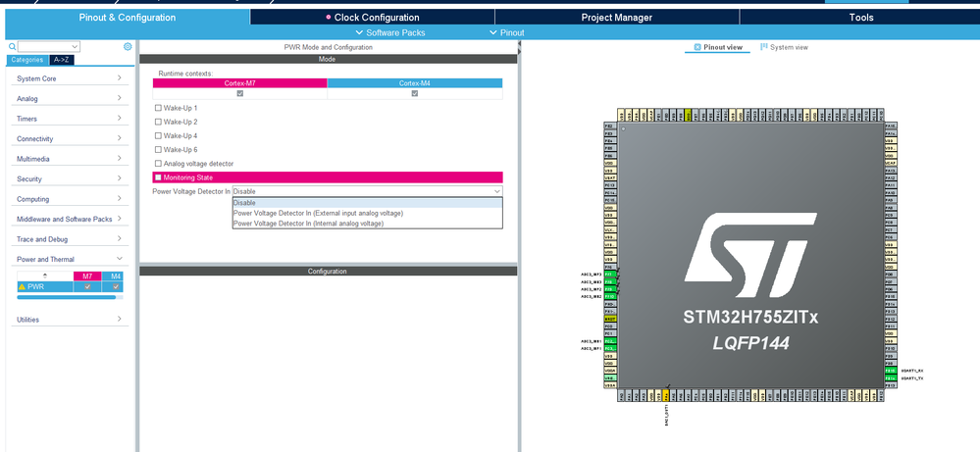
Task: Expand the Trace and Debug category
Action: (70, 239)
